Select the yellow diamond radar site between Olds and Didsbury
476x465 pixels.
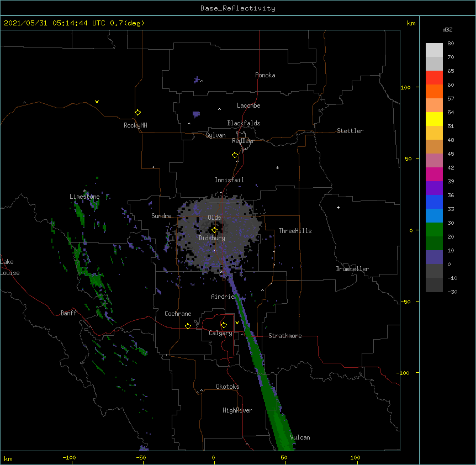tap(215, 230)
